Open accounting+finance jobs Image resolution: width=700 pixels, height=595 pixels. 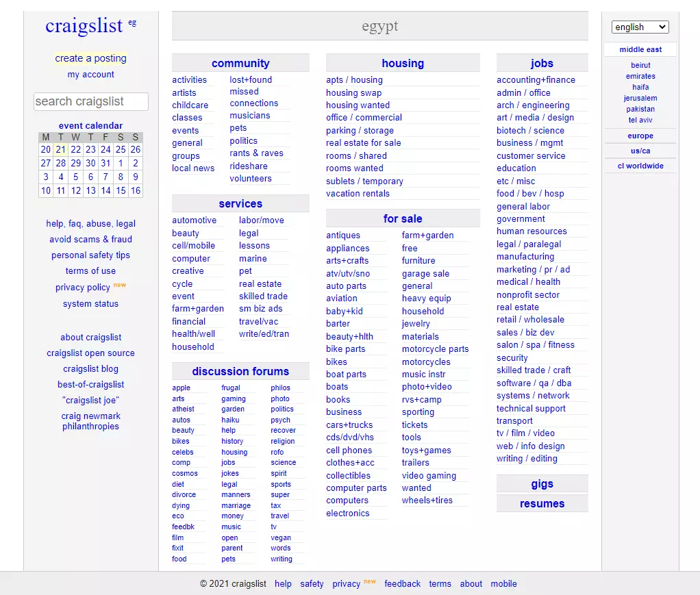point(536,80)
